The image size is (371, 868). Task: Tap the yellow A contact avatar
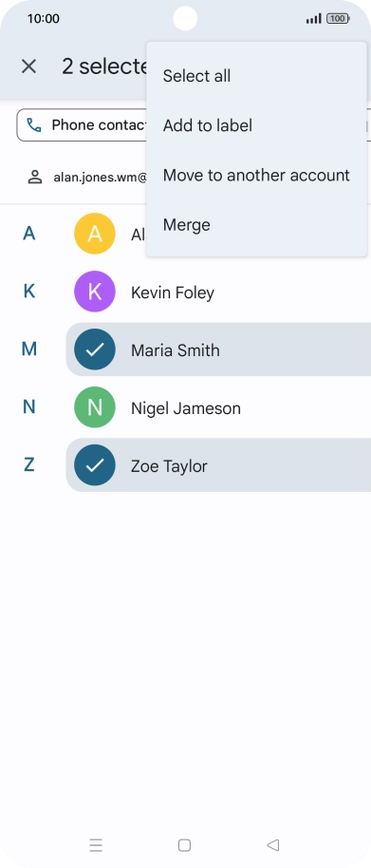tap(95, 234)
